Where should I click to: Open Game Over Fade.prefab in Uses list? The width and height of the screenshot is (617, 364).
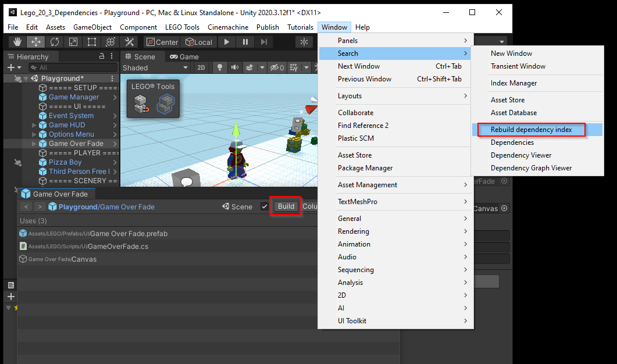[128, 234]
